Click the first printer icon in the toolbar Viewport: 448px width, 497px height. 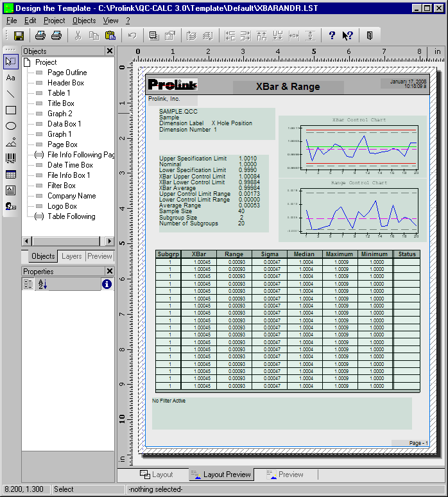click(40, 35)
